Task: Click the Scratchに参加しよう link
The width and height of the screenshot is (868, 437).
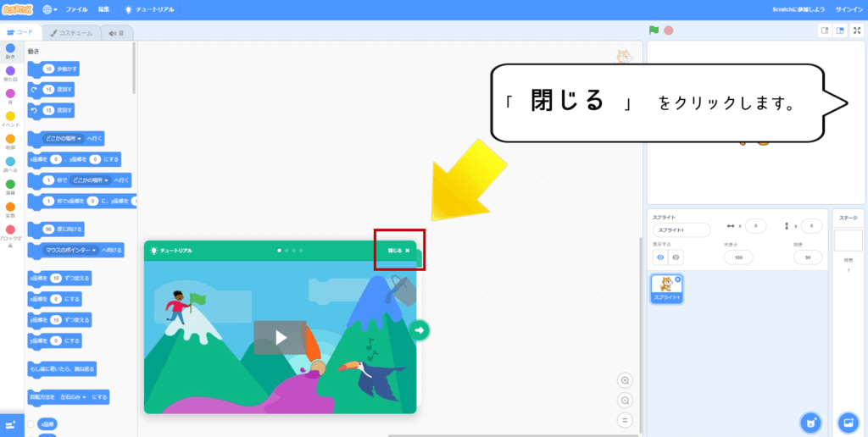Action: [798, 9]
